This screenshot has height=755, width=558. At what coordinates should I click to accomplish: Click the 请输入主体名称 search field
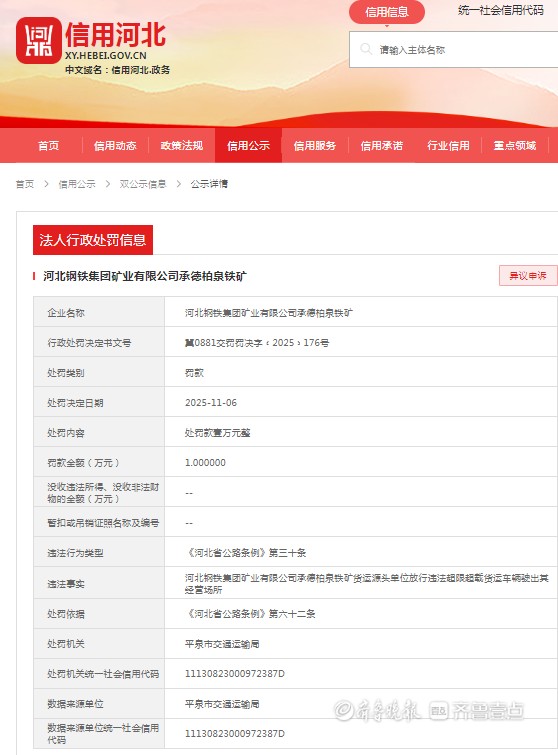click(x=454, y=50)
